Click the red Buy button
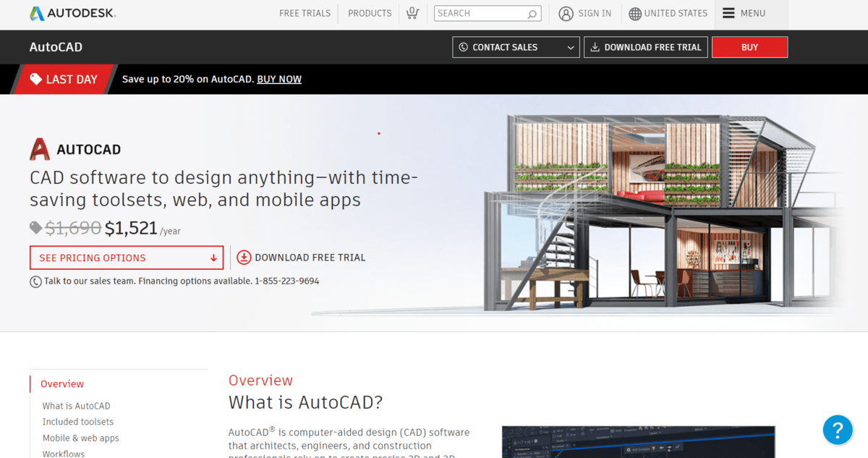This screenshot has width=868, height=458. point(749,47)
